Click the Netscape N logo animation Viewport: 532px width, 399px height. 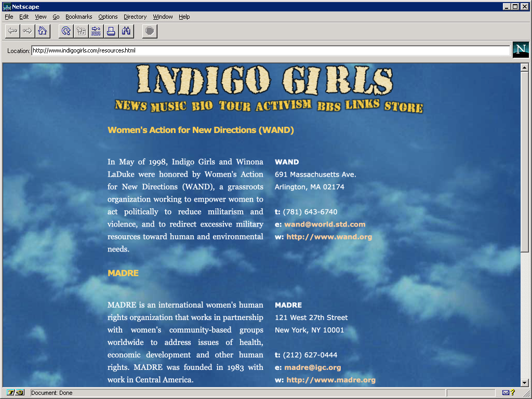point(521,49)
